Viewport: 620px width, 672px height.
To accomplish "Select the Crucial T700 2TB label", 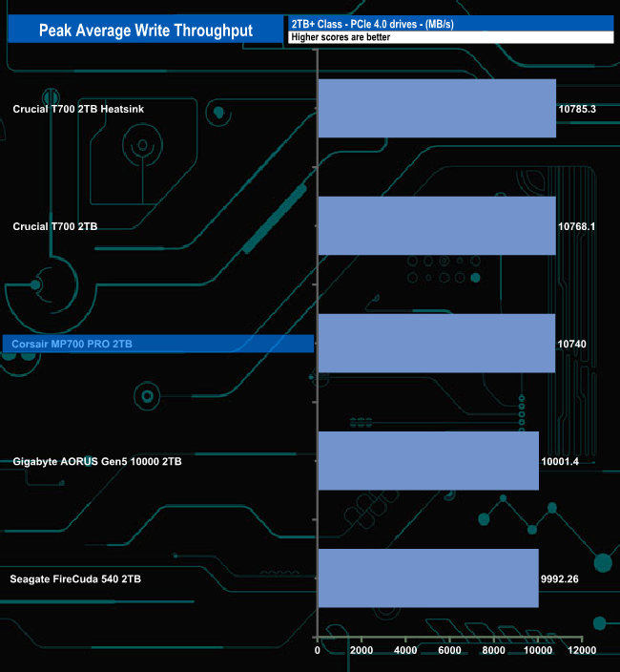I will click(54, 226).
